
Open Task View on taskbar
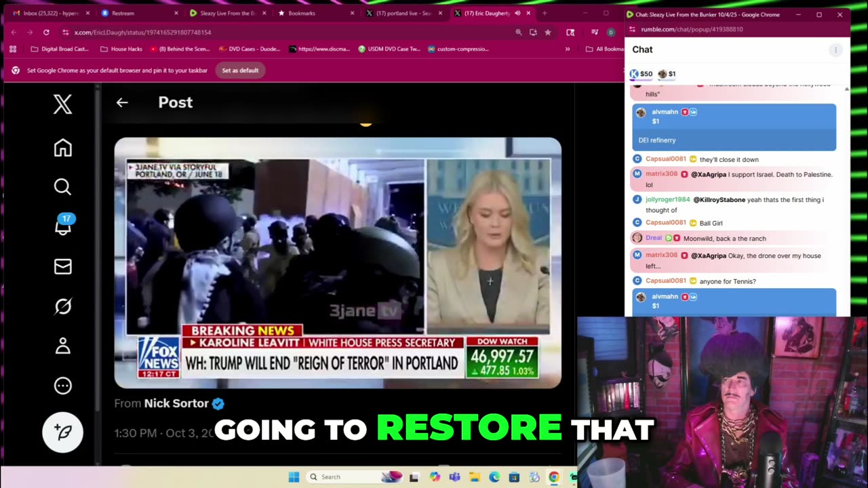pos(414,477)
